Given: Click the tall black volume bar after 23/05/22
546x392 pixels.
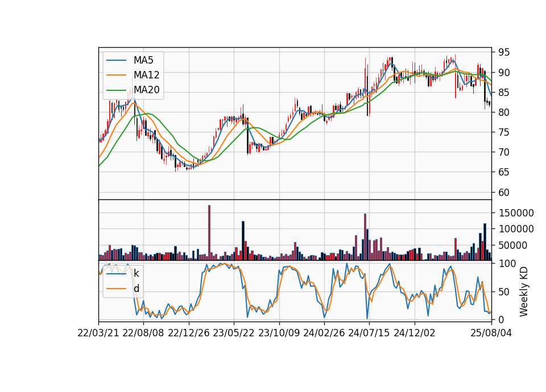Looking at the screenshot, I should (x=243, y=241).
